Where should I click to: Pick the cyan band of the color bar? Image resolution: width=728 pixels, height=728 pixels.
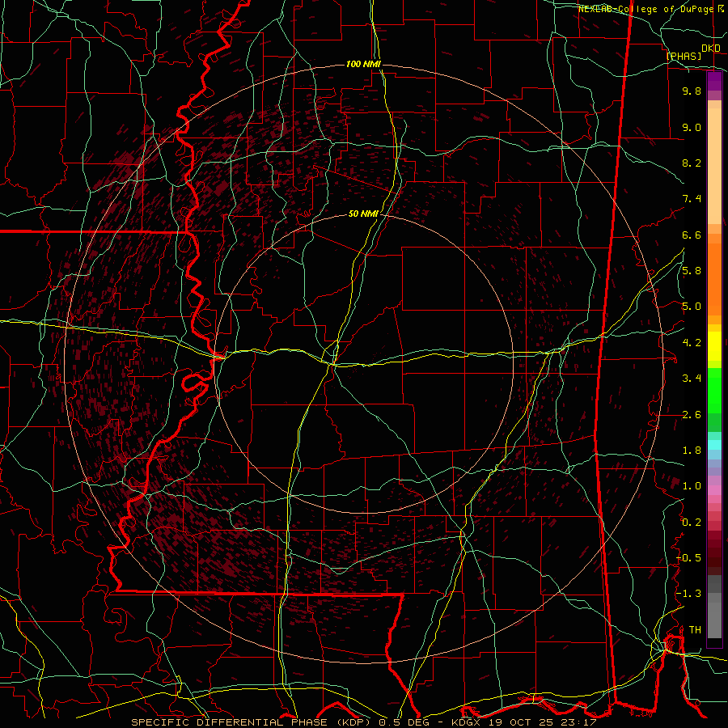(x=714, y=444)
